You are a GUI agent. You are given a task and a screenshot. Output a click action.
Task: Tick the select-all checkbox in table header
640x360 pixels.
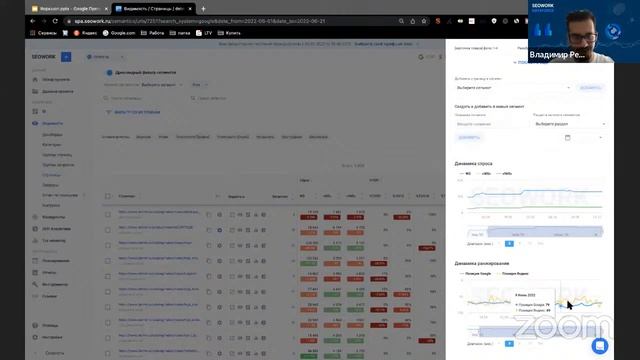108,196
